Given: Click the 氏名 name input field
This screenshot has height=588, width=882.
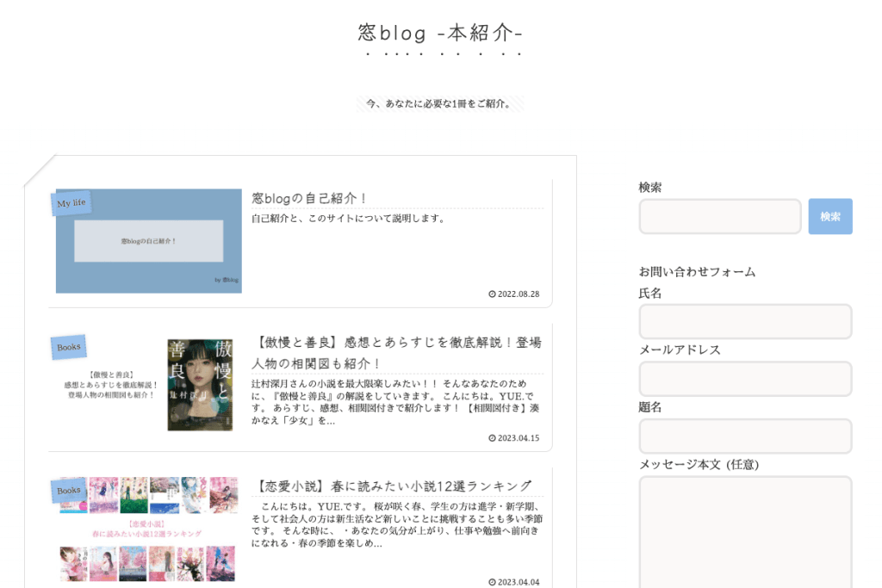Looking at the screenshot, I should tap(745, 321).
